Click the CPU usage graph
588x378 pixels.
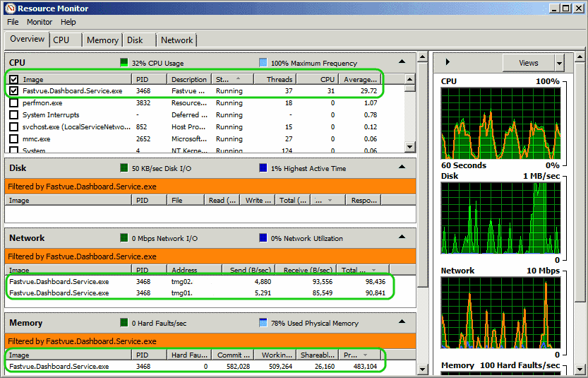click(x=500, y=123)
